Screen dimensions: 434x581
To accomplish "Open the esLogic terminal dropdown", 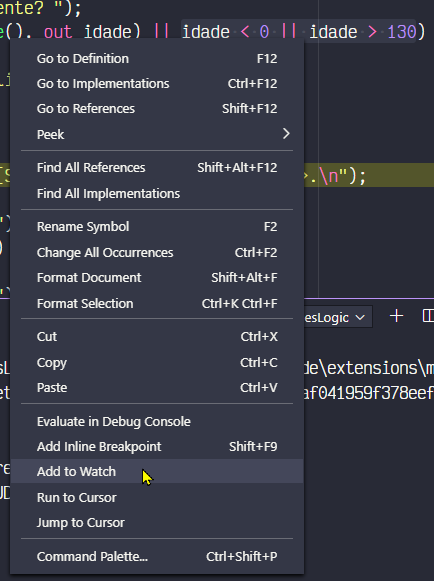I will [x=338, y=317].
